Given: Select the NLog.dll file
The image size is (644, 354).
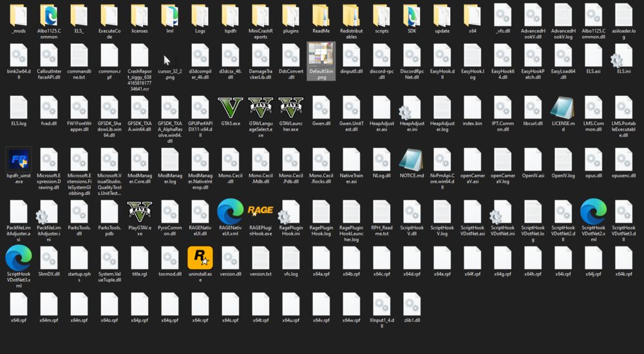Looking at the screenshot, I should point(381,160).
